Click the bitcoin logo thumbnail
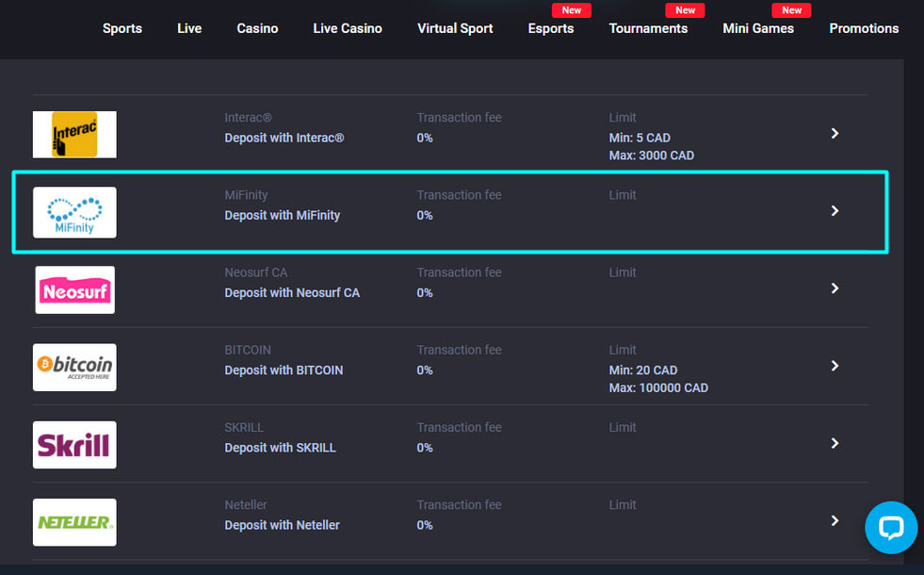The width and height of the screenshot is (924, 575). (74, 368)
